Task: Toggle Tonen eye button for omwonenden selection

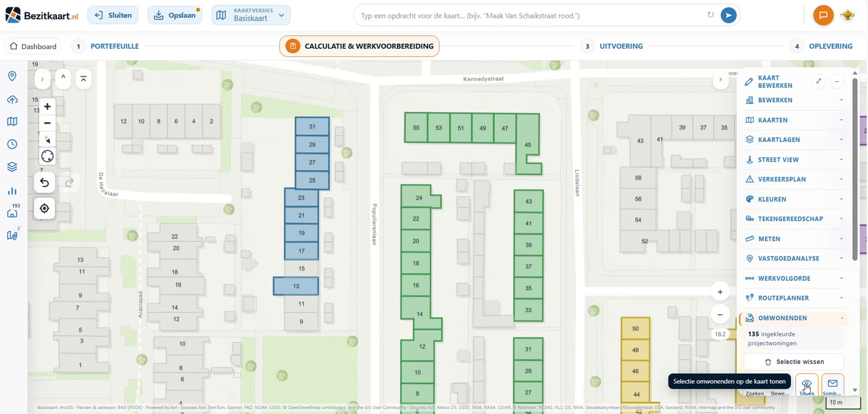Action: pyautogui.click(x=807, y=385)
